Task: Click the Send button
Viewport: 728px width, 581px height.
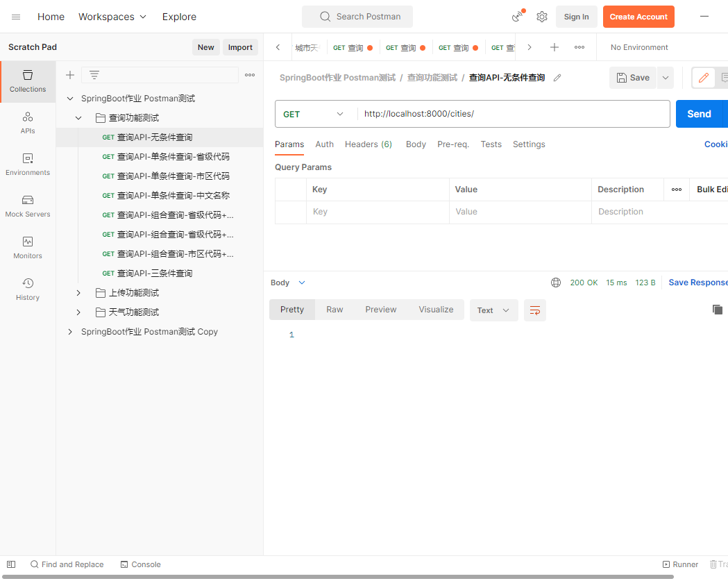Action: (x=699, y=115)
